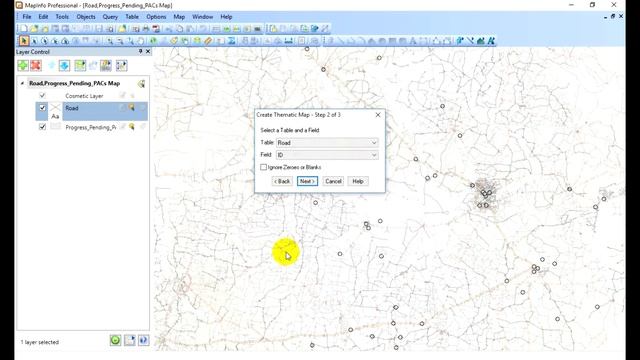The width and height of the screenshot is (640, 360).
Task: Open the File menu
Action: click(x=27, y=17)
